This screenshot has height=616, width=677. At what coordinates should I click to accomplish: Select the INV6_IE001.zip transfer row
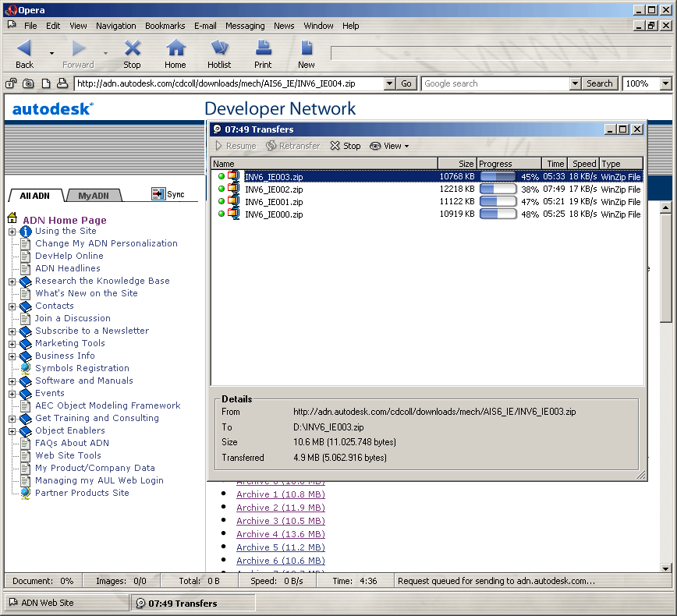(274, 202)
